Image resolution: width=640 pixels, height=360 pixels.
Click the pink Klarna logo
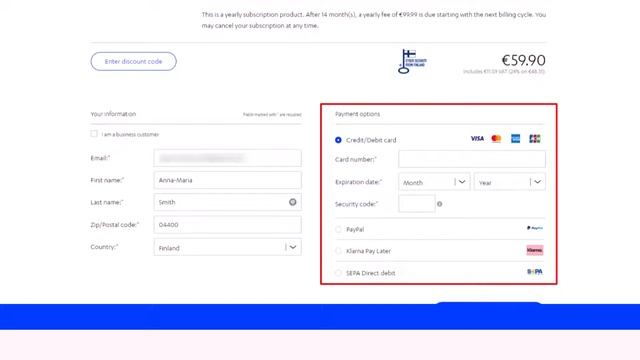pyautogui.click(x=535, y=250)
